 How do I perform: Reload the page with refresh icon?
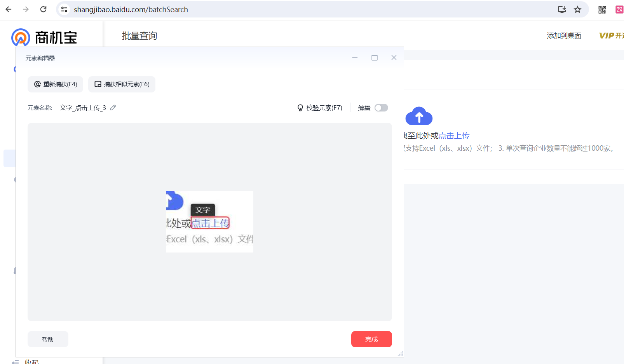[x=43, y=9]
